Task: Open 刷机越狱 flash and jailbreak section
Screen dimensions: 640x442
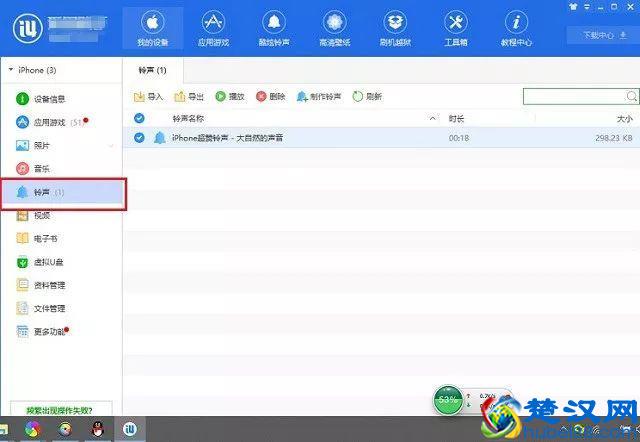Action: [x=395, y=28]
